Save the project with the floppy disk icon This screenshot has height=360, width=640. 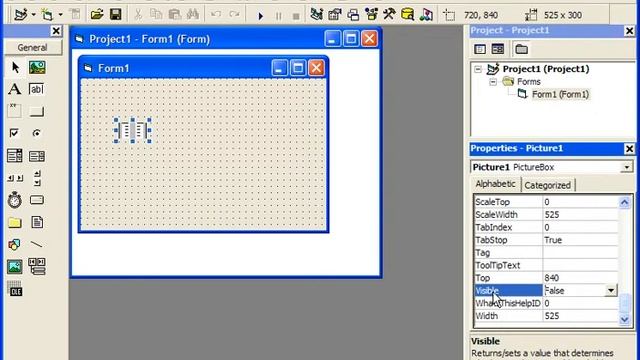coord(116,15)
